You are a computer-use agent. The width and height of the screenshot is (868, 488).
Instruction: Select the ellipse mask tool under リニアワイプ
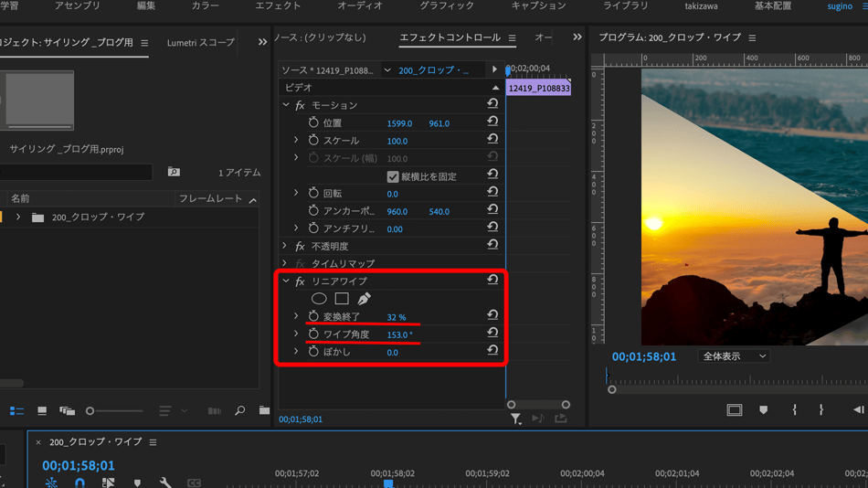click(x=319, y=299)
